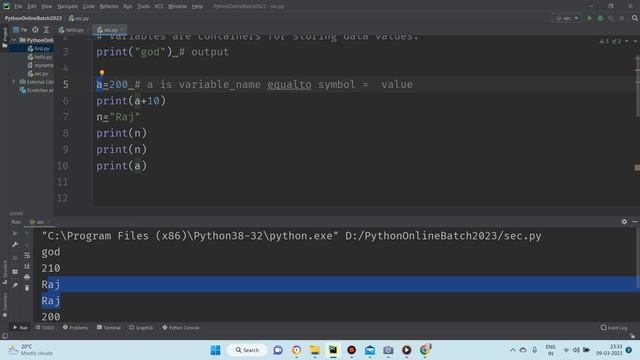
Task: Click restore layout icon in Run panel
Action: pos(15,271)
